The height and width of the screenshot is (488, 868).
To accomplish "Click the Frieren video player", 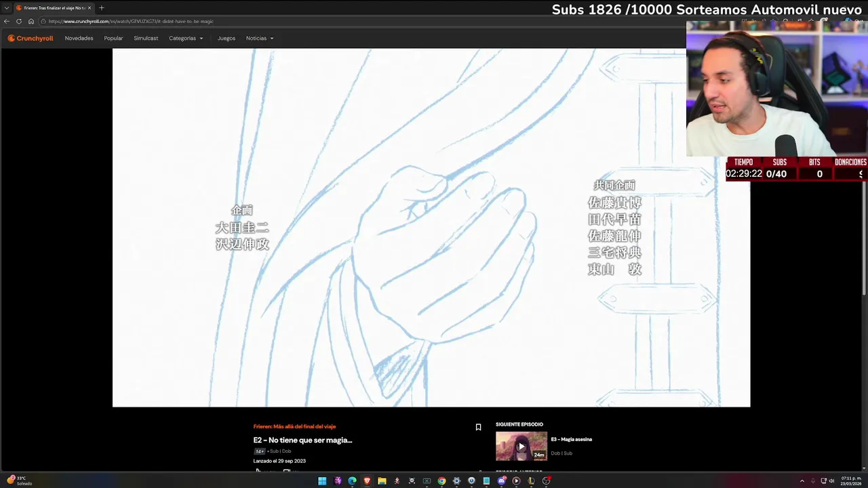I will [x=431, y=228].
